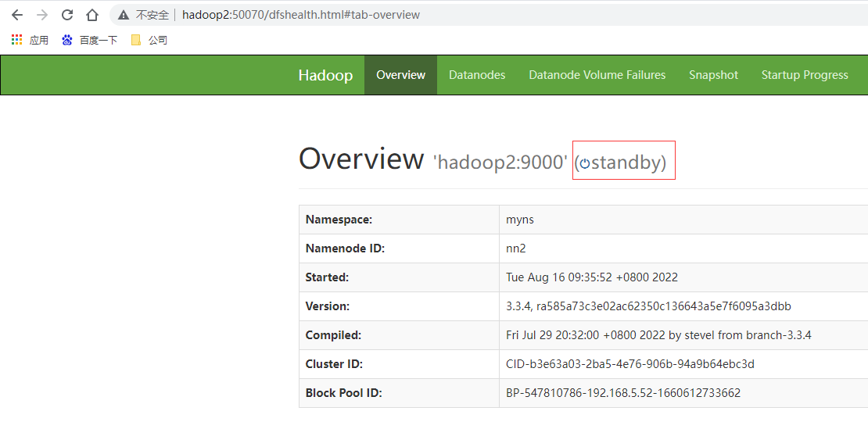Open the Startup Progress tab
Image resolution: width=868 pixels, height=429 pixels.
coord(805,75)
